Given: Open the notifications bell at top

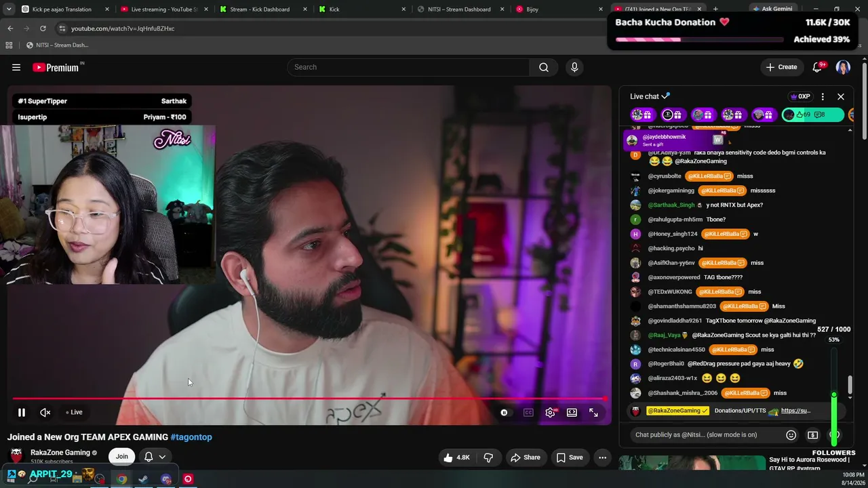Looking at the screenshot, I should 818,67.
